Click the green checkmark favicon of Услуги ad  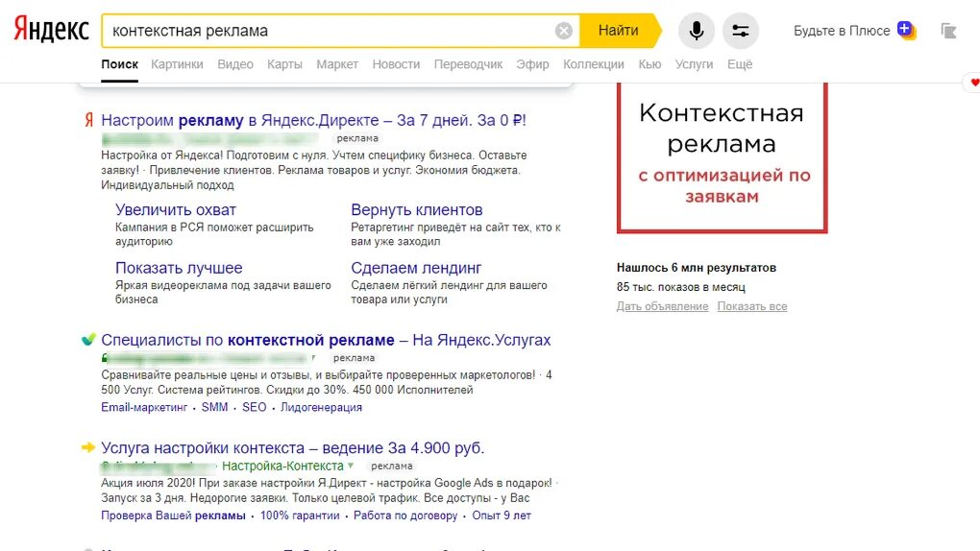click(88, 339)
